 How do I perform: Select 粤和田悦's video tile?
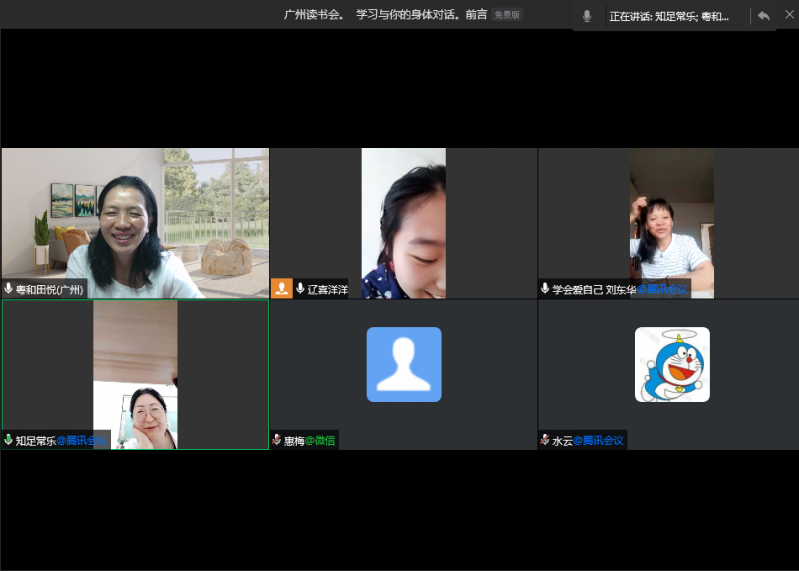[x=135, y=220]
